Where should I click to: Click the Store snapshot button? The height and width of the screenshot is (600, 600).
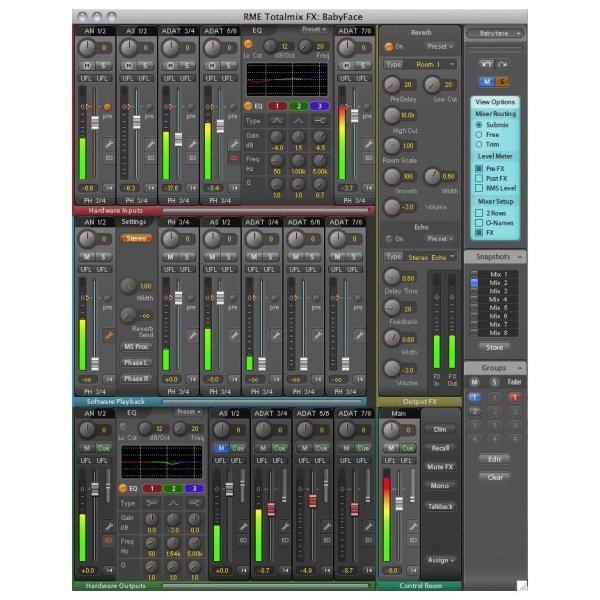(494, 347)
